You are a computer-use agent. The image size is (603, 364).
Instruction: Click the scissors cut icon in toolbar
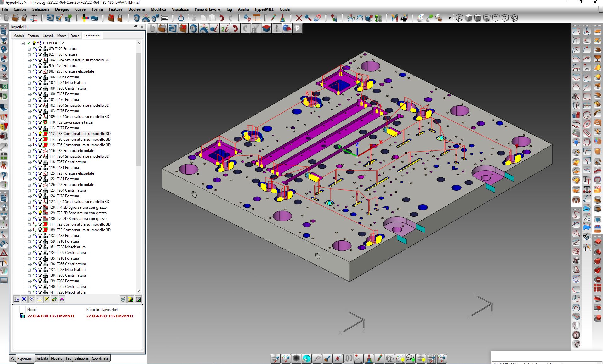194,18
